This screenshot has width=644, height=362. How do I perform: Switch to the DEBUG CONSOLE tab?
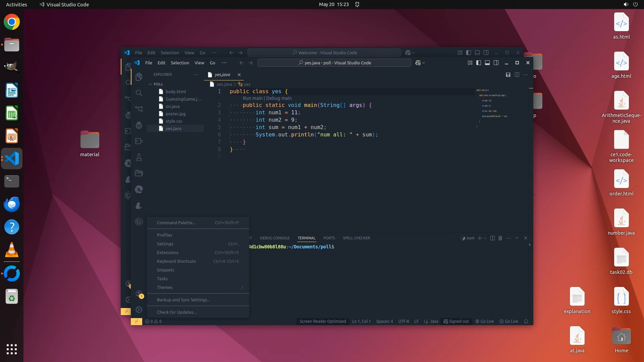[274, 238]
